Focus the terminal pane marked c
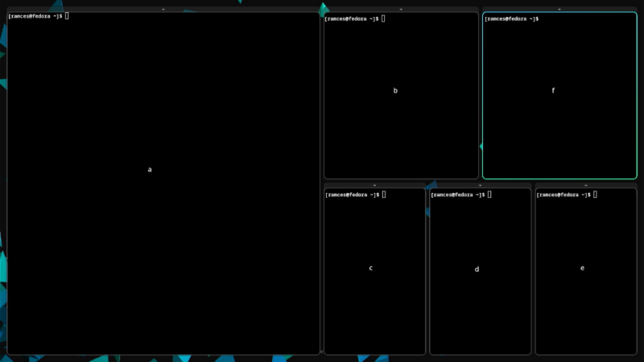Screen dimensions: 644x362 click(x=374, y=271)
